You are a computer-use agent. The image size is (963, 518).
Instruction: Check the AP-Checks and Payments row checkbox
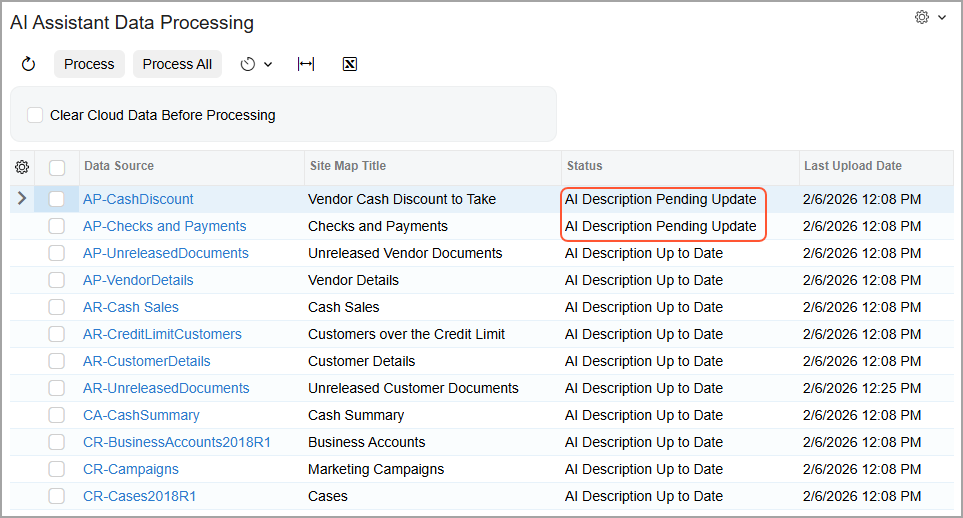point(57,226)
